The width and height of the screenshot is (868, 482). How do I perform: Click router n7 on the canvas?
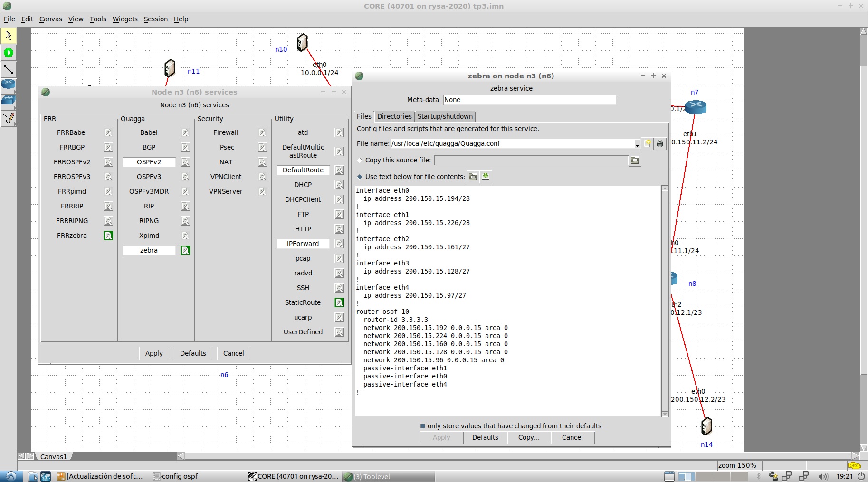[x=696, y=107]
